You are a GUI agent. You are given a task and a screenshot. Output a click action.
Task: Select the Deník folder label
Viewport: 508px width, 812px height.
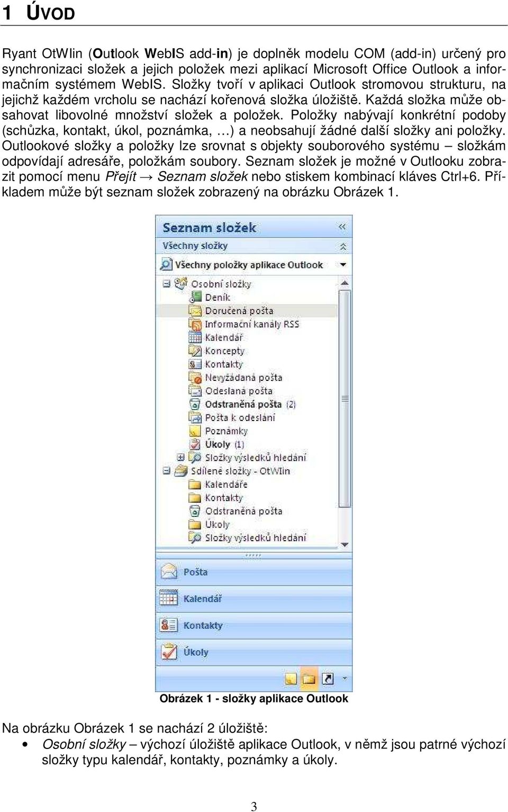[217, 298]
